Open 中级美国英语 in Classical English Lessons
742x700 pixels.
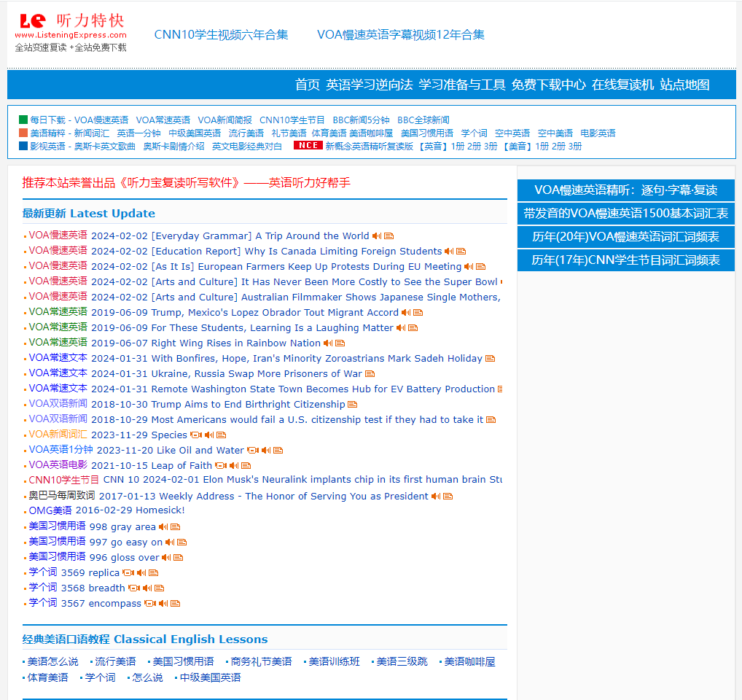tap(210, 677)
